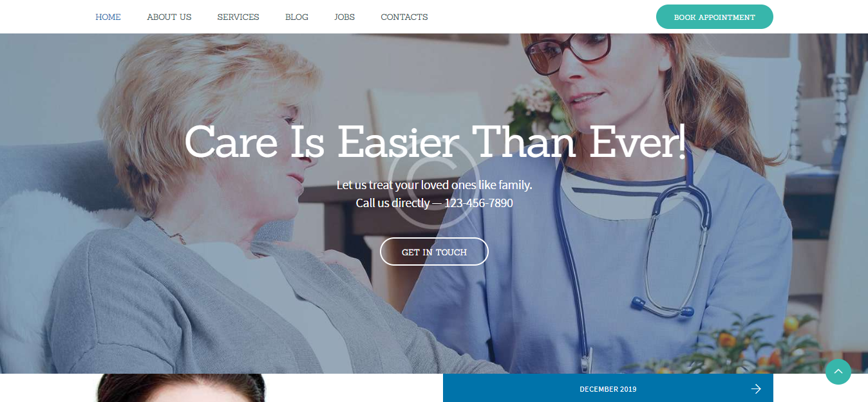Click the 'Care Is Easier Than Ever!' headline
The image size is (868, 402).
[x=435, y=142]
